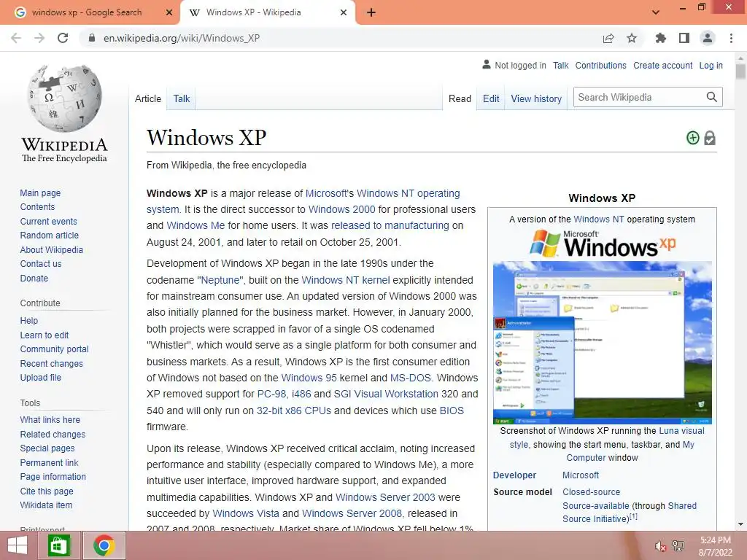Go to Main page in the sidebar
747x560 pixels.
40,192
